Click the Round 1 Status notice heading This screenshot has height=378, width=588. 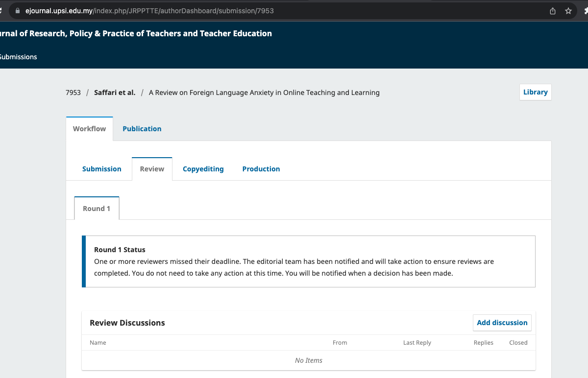pyautogui.click(x=120, y=250)
